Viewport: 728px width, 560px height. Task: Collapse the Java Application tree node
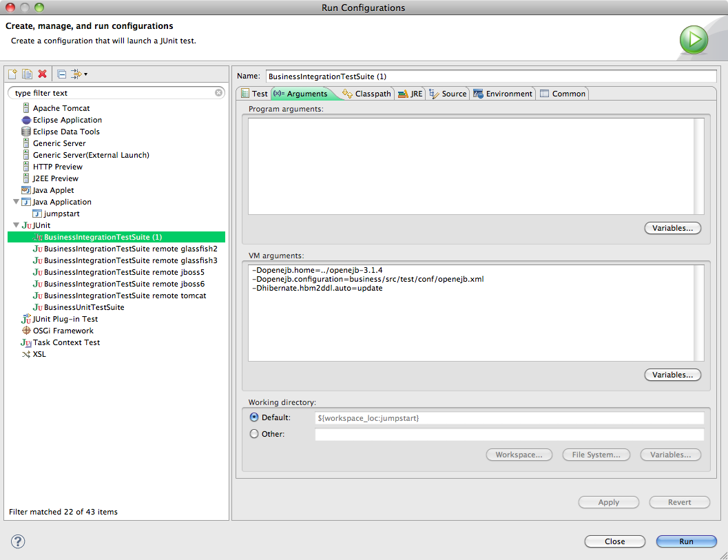click(17, 202)
